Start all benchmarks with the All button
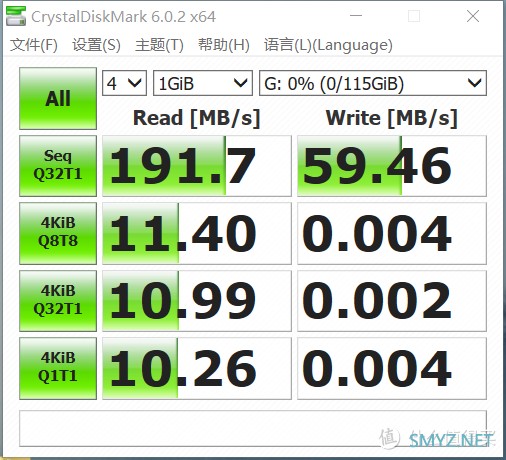The height and width of the screenshot is (460, 506). click(x=58, y=99)
